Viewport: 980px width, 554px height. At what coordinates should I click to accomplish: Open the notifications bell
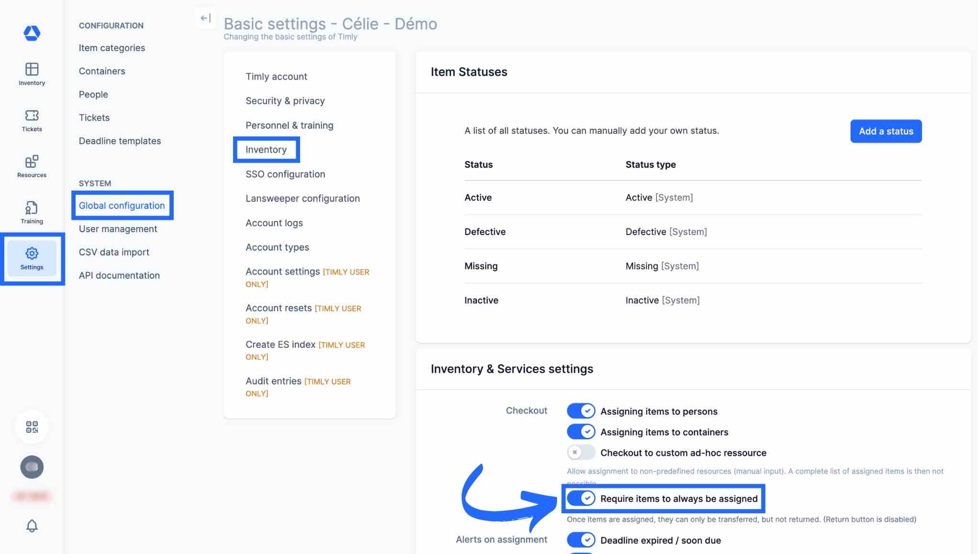[x=32, y=526]
